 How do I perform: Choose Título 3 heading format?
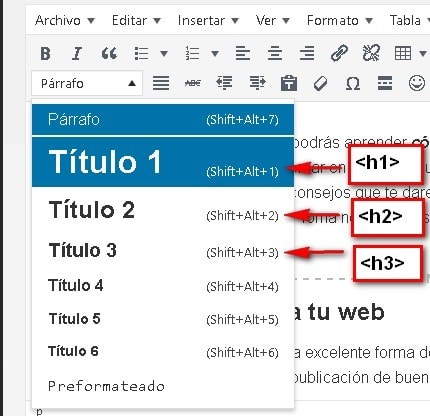pyautogui.click(x=163, y=251)
